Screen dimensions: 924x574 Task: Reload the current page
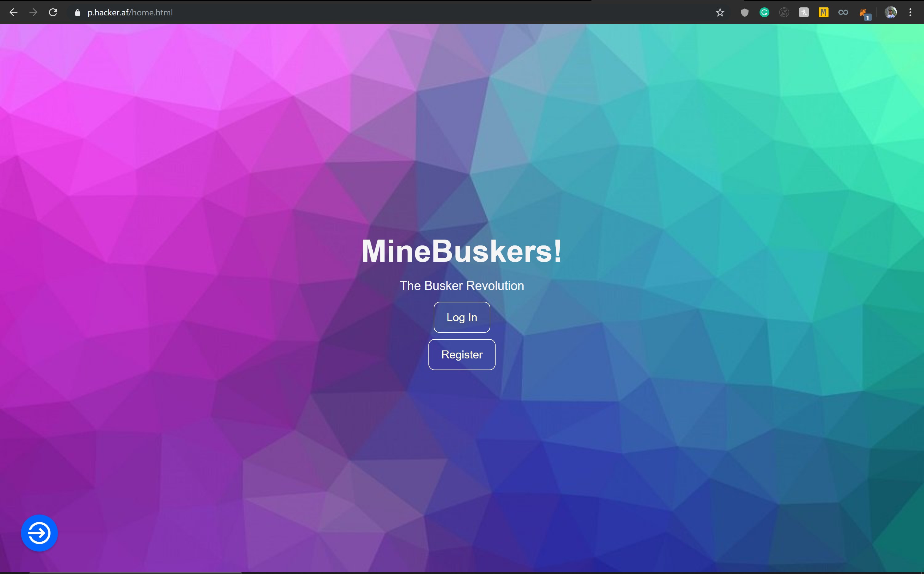pyautogui.click(x=53, y=13)
